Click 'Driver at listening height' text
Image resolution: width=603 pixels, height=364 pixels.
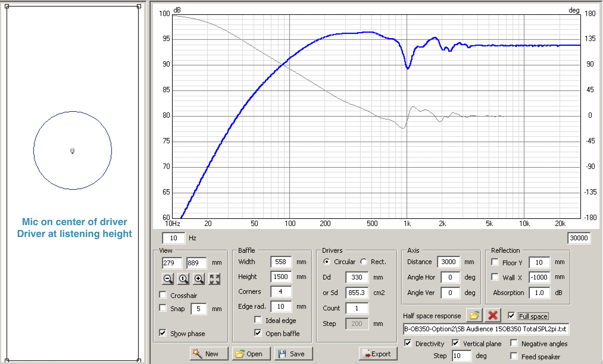pos(74,234)
